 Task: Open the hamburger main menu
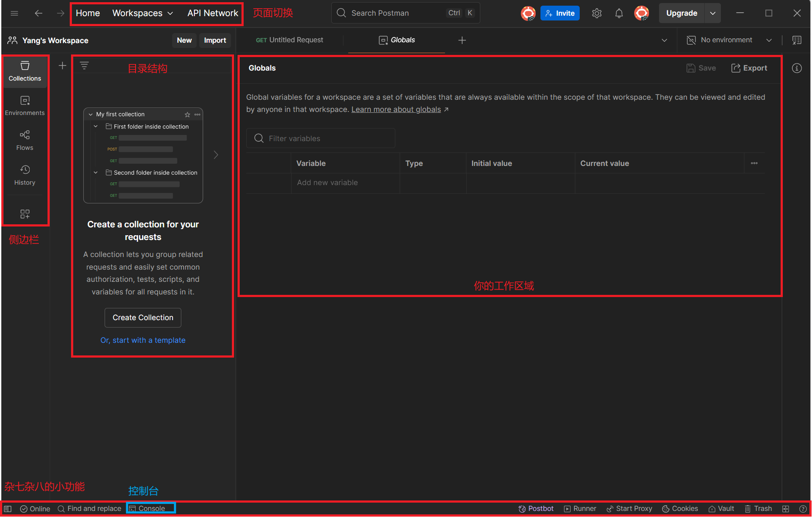14,13
